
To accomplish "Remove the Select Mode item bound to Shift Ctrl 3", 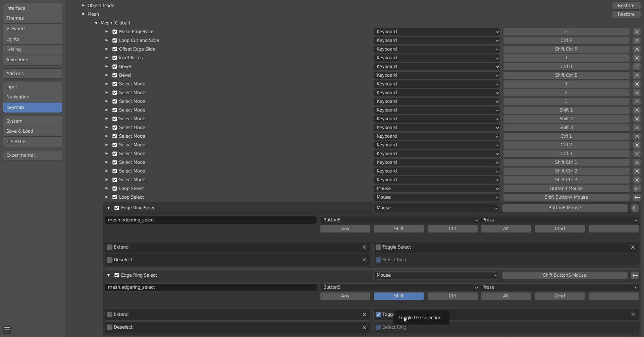I will click(637, 180).
